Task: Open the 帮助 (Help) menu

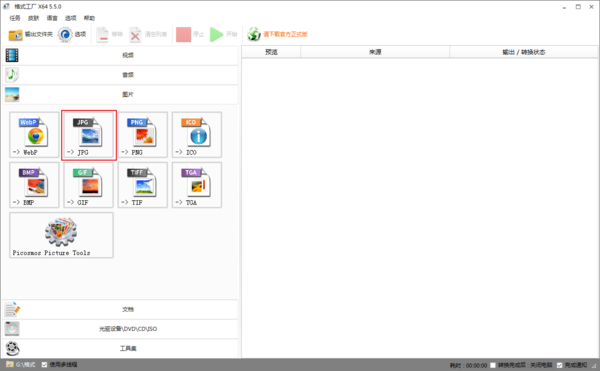Action: point(89,18)
